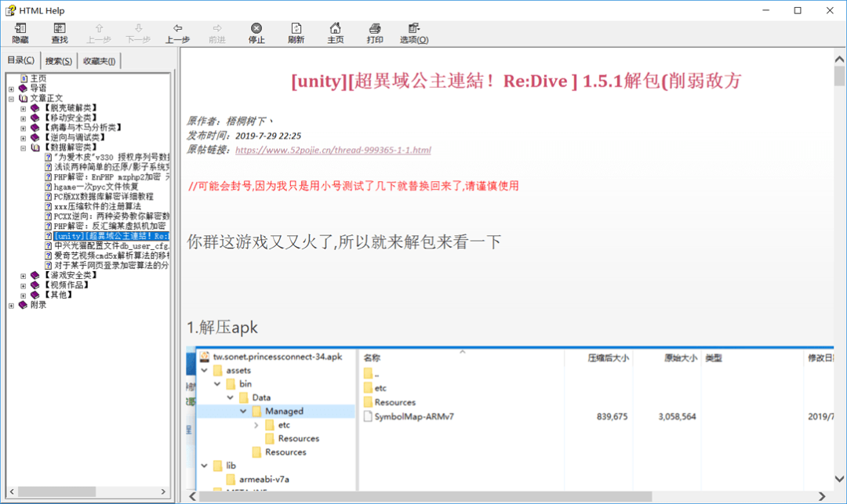Expand the 【游戏安全类】 node
847x504 pixels.
pos(24,276)
